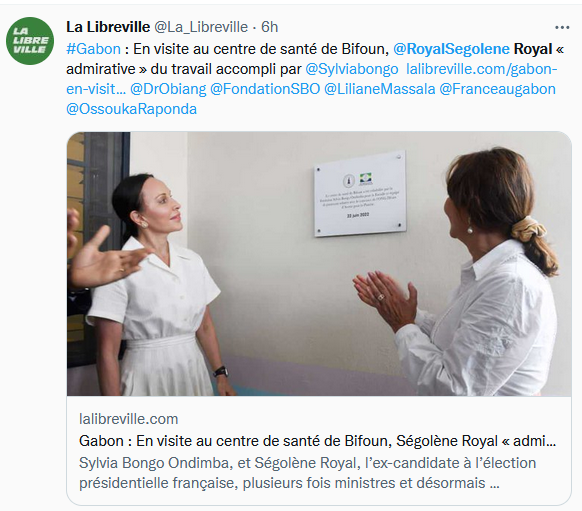Image resolution: width=582 pixels, height=511 pixels.
Task: Open the lalibreville.com/gabon- article URL
Action: click(481, 69)
